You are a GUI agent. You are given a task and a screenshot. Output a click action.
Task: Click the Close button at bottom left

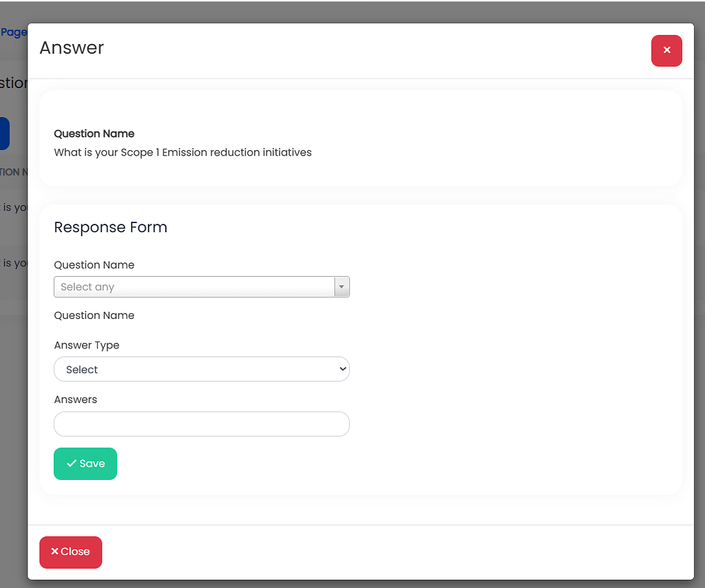[70, 552]
